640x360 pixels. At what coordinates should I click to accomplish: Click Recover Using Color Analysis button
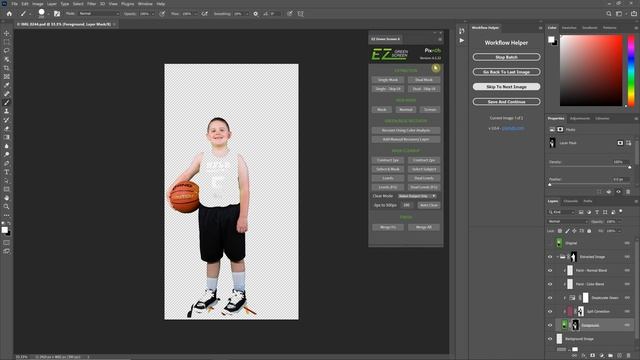click(x=406, y=131)
